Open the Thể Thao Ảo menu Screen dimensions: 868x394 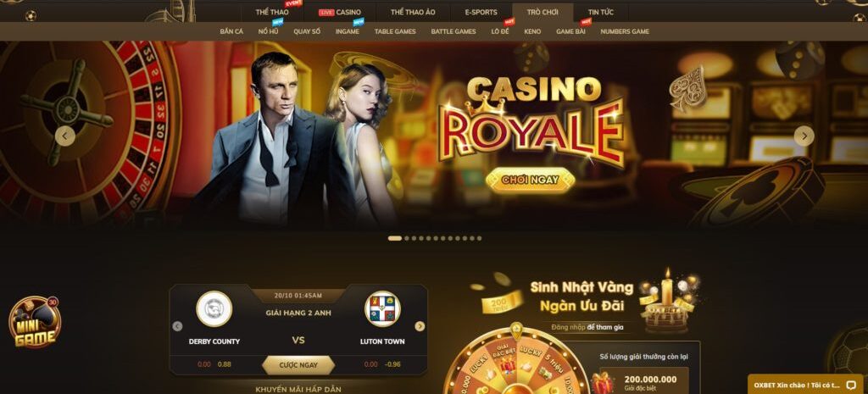(x=413, y=12)
